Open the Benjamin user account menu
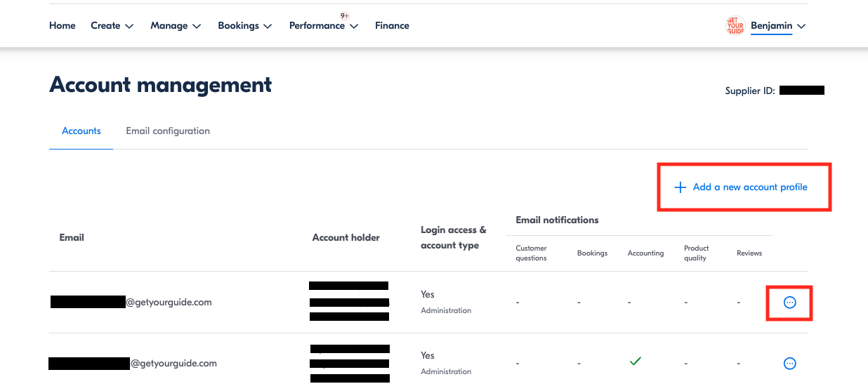 777,26
